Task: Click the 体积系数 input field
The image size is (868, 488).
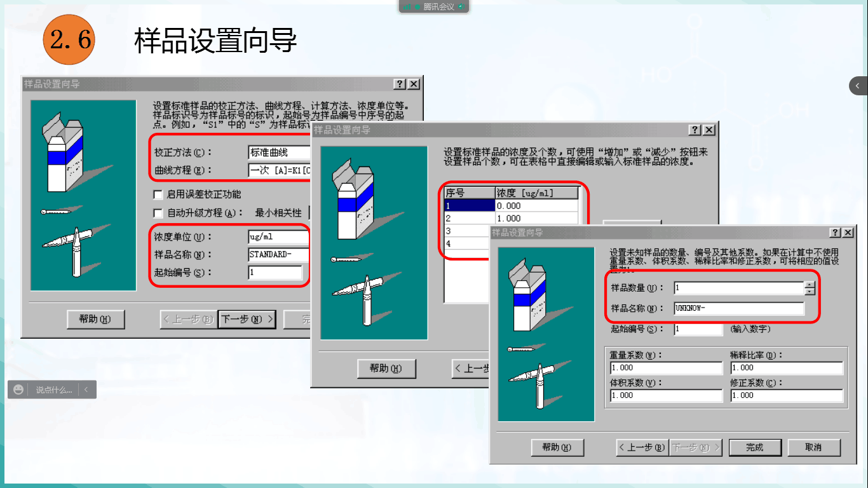Action: coord(666,395)
